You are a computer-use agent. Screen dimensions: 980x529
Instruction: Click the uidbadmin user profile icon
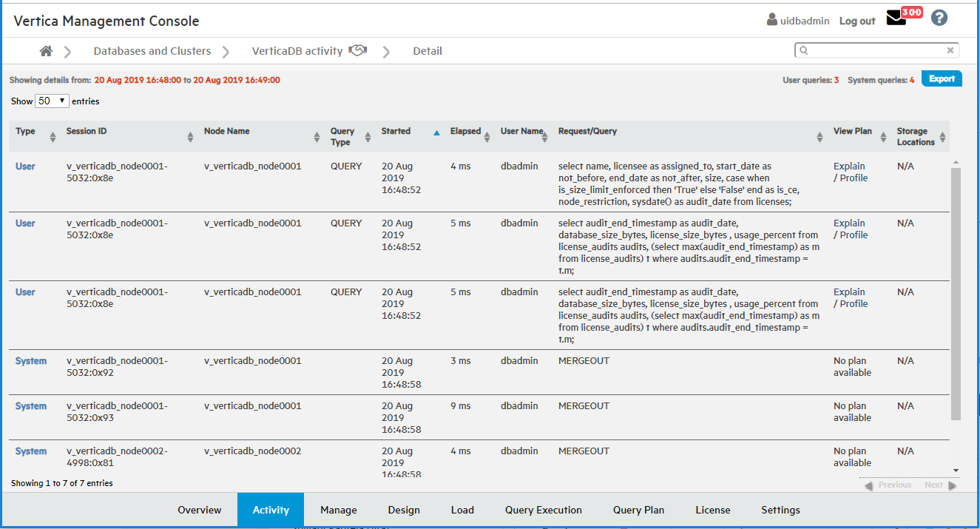(x=772, y=20)
